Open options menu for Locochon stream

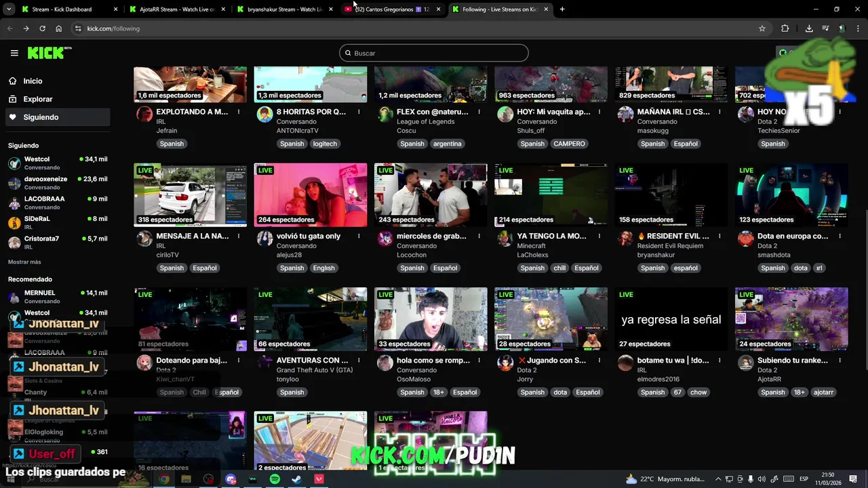click(x=479, y=236)
